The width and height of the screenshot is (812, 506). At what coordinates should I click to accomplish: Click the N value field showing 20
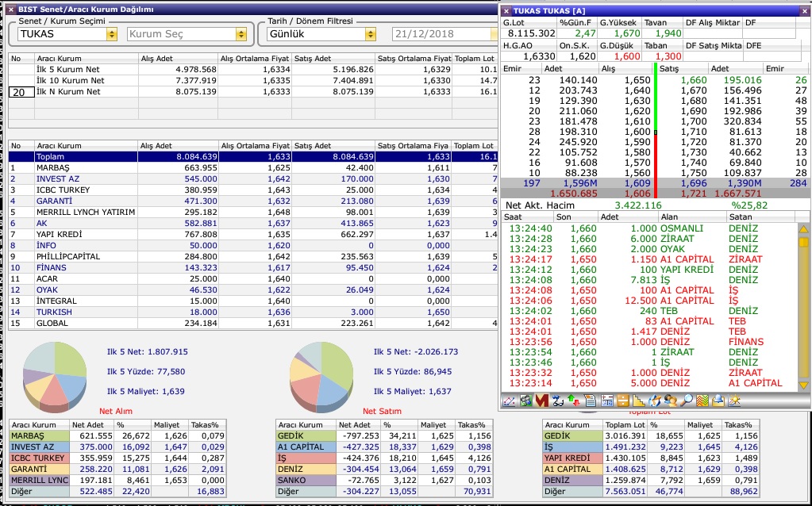[x=21, y=92]
